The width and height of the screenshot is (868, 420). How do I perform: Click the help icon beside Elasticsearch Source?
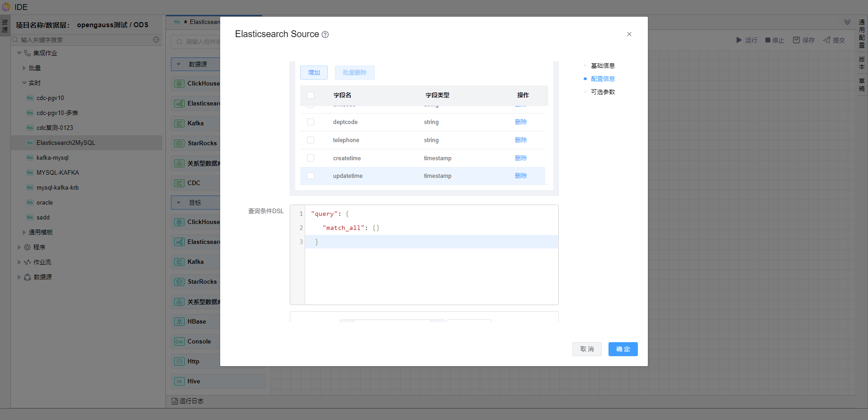(325, 35)
